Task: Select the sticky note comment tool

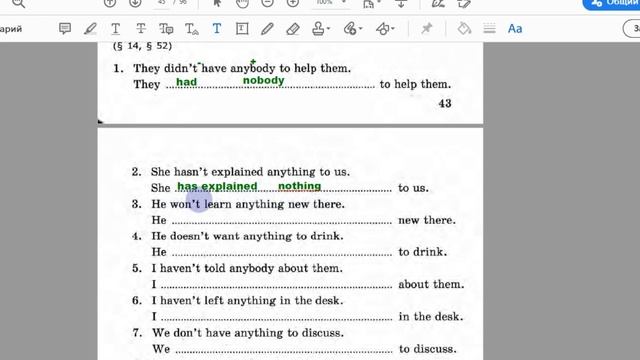Action: point(65,29)
